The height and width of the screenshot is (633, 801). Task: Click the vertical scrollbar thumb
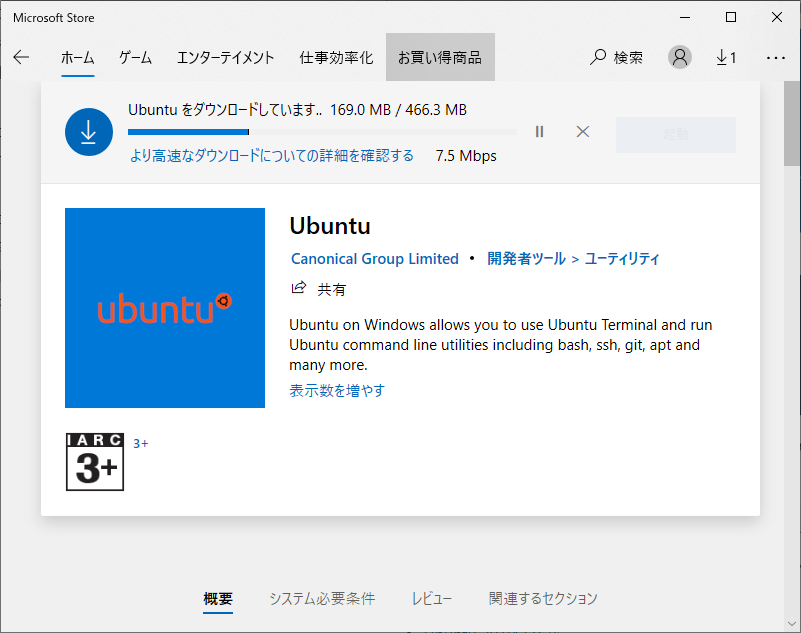(x=792, y=123)
